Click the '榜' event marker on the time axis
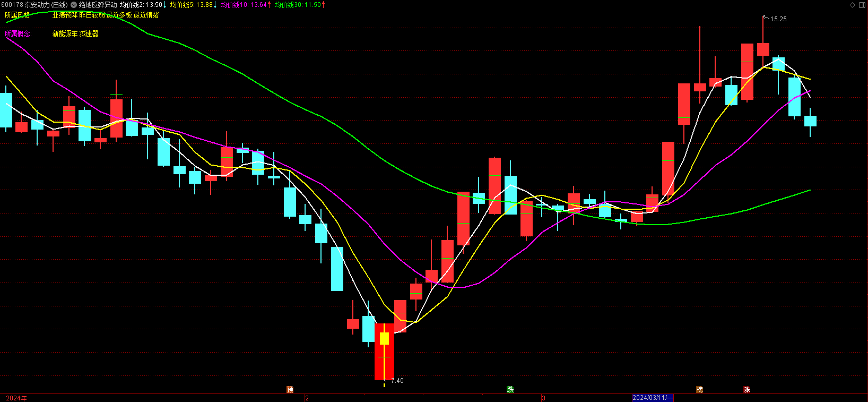The height and width of the screenshot is (402, 868). 700,390
